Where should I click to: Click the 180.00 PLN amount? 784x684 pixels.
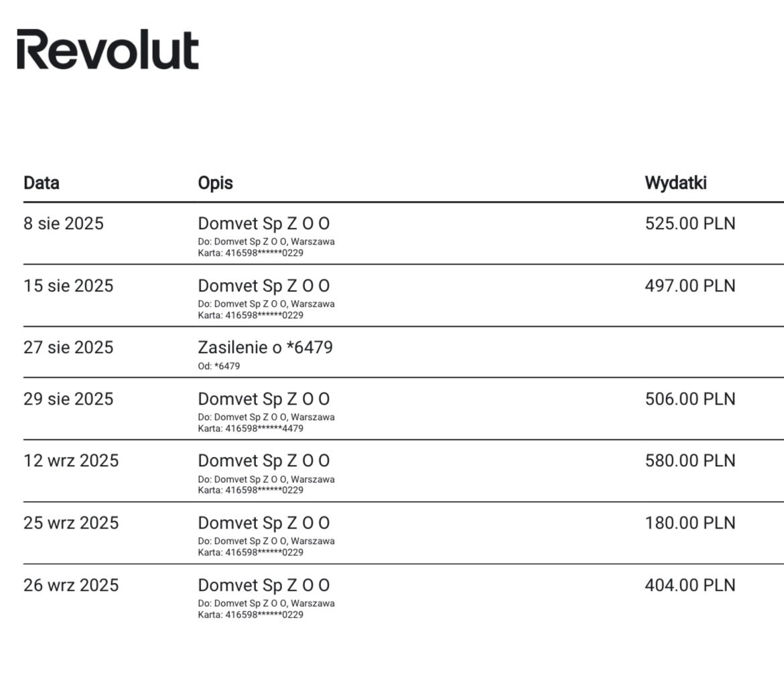(x=690, y=523)
